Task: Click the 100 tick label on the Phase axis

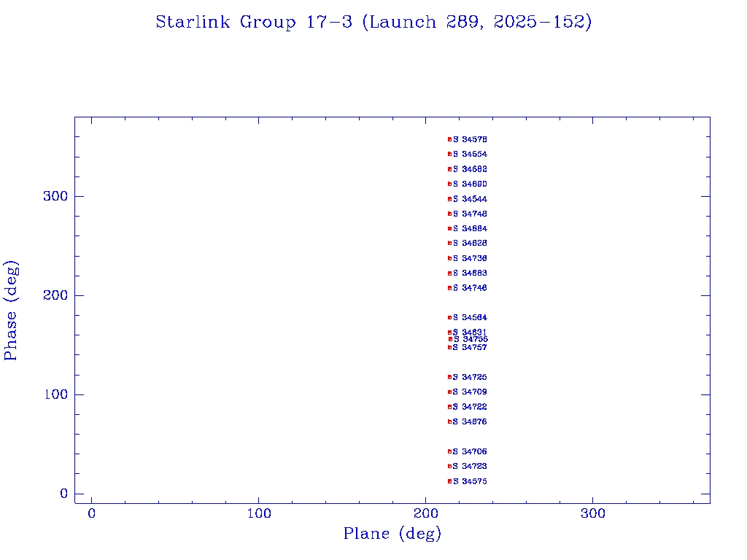Action: (x=55, y=395)
